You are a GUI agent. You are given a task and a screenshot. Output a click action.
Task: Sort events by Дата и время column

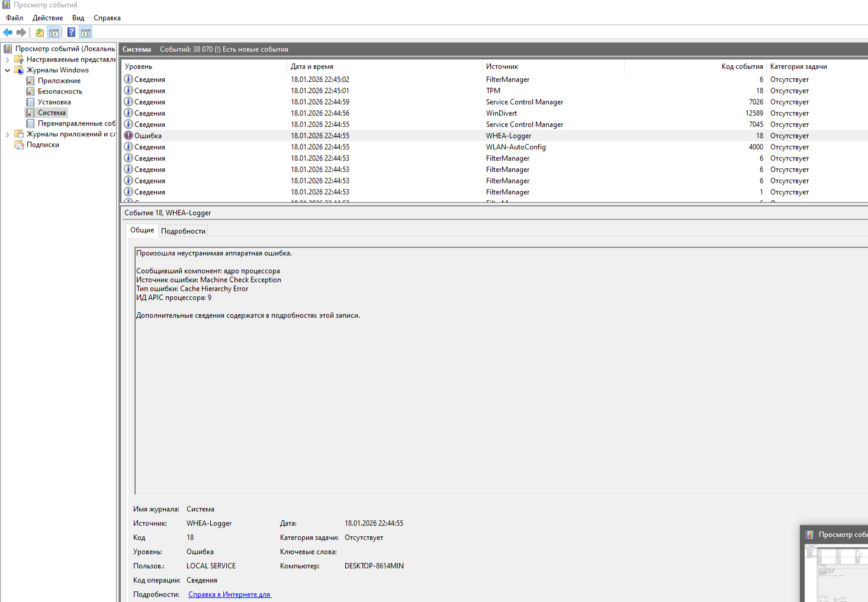pyautogui.click(x=312, y=66)
